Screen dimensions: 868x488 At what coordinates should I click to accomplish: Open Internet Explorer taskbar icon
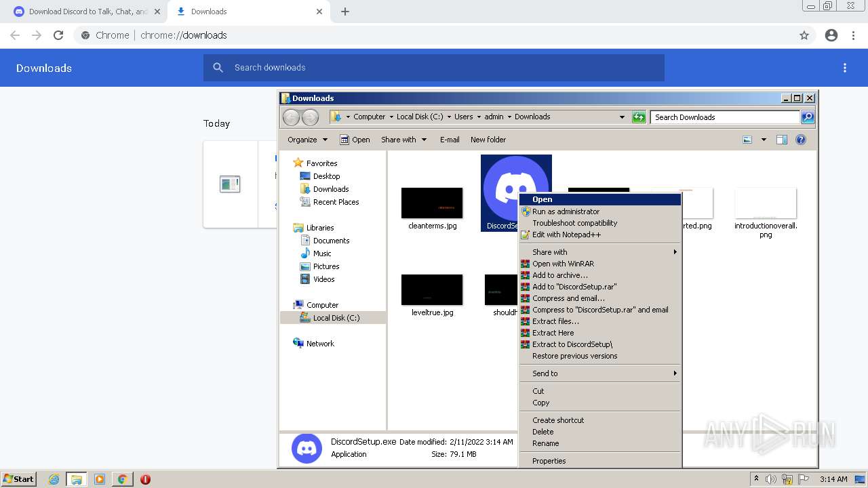tap(54, 479)
